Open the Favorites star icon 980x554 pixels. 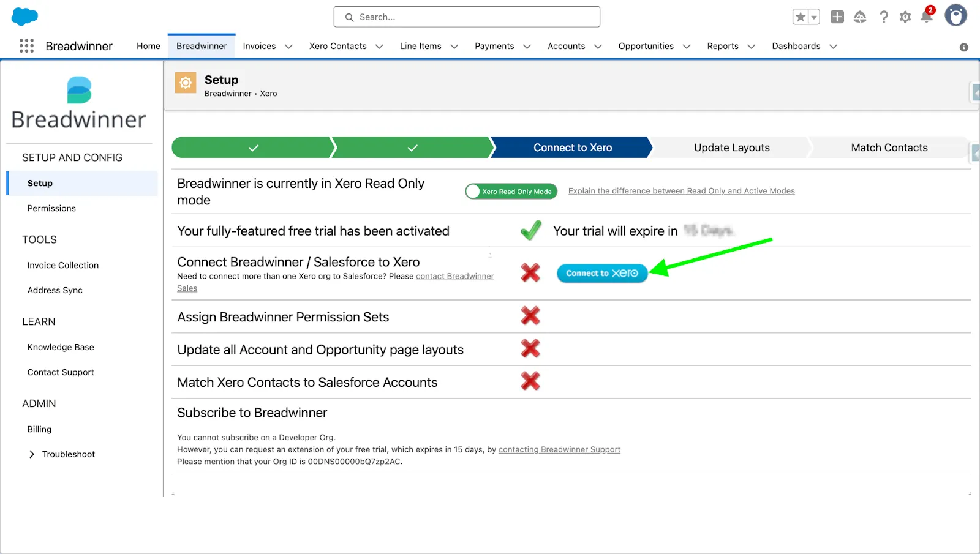801,17
